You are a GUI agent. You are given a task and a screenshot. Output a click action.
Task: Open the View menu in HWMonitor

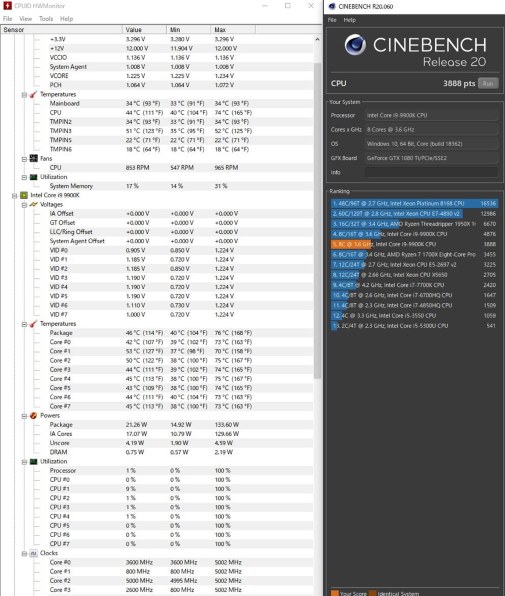(x=25, y=19)
